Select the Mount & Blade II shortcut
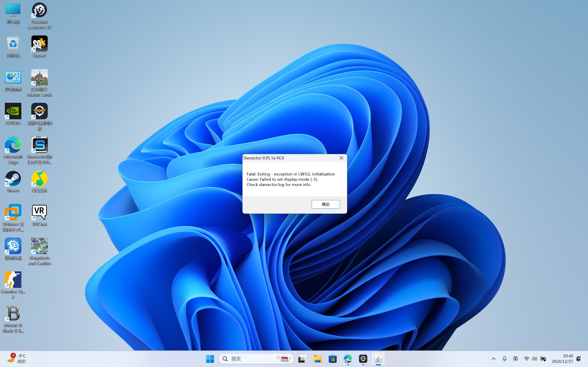 point(13,314)
